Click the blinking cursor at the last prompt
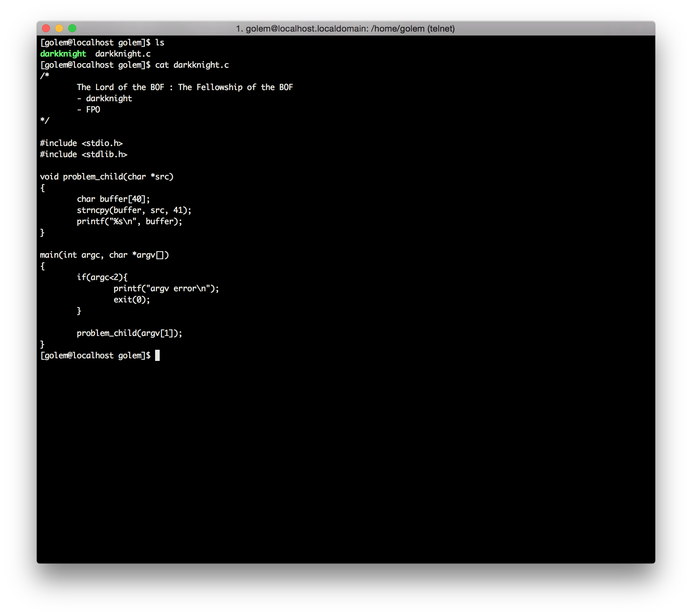Viewport: 692px width, 616px height. coord(157,356)
